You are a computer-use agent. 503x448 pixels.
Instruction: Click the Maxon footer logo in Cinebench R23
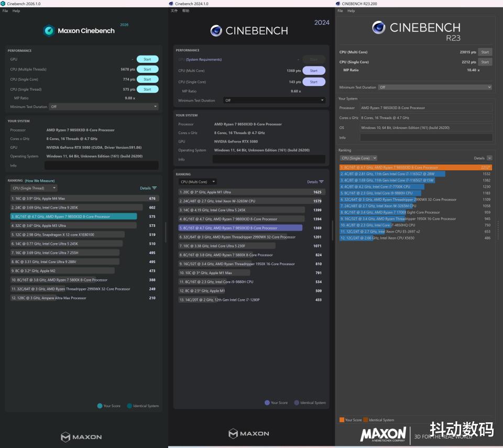[x=383, y=434]
